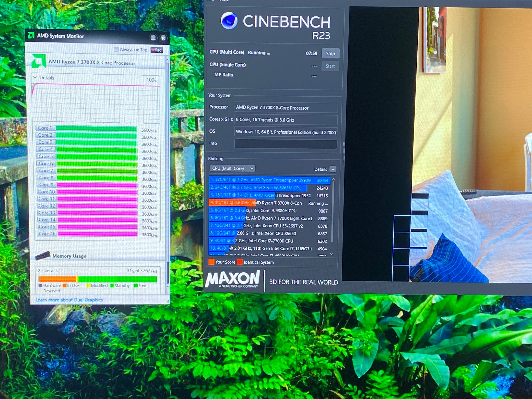Screen dimensions: 532x399
Task: Click the In Use orange legend swatch
Action: (x=64, y=285)
